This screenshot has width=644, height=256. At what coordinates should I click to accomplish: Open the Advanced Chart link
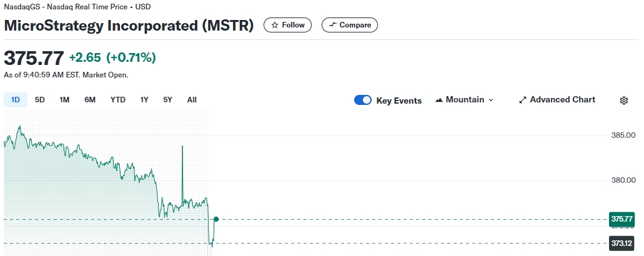[x=562, y=100]
